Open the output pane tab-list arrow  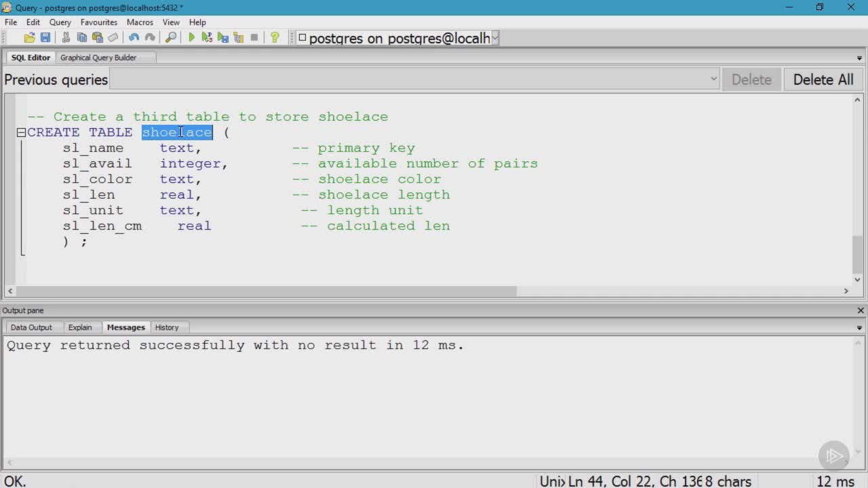[859, 328]
